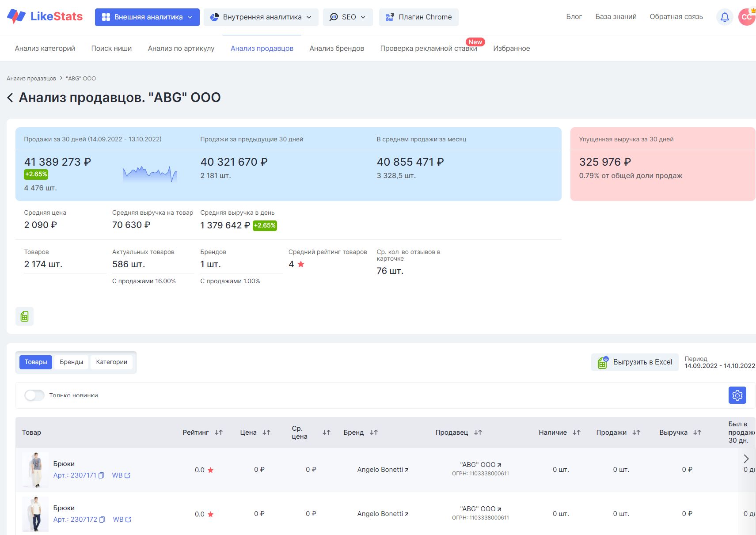Image resolution: width=756 pixels, height=535 pixels.
Task: Open the Внутренняя аналитика dropdown
Action: 261,17
